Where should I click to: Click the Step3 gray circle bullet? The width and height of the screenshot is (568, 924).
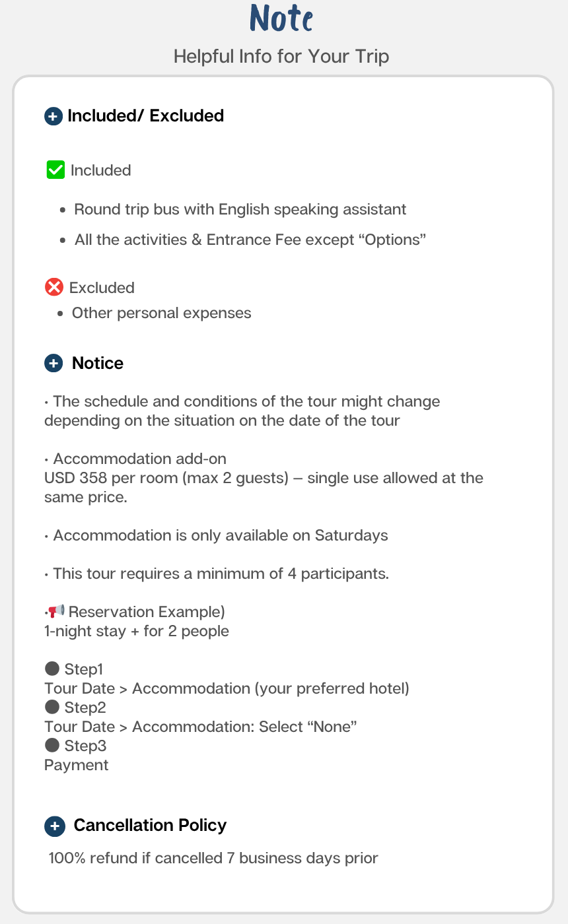[x=52, y=746]
